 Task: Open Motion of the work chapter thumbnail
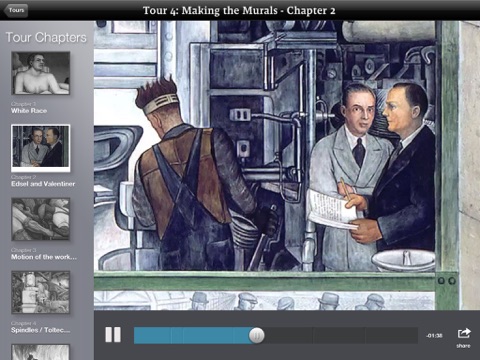coord(41,219)
